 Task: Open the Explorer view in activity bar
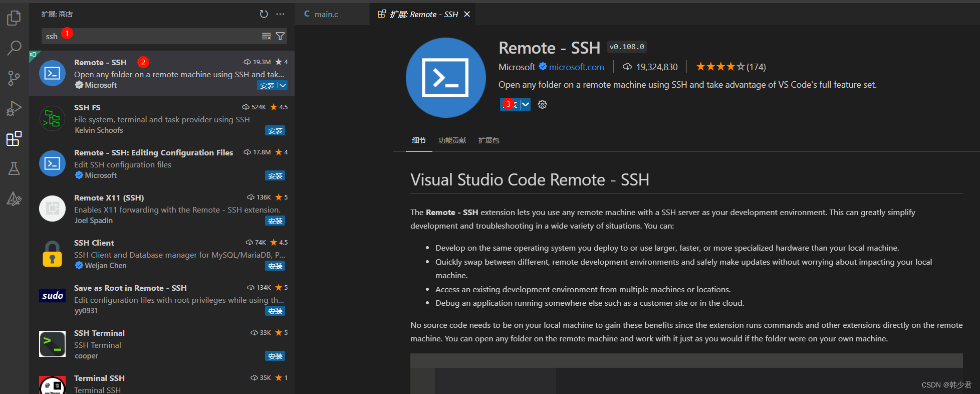click(x=14, y=18)
